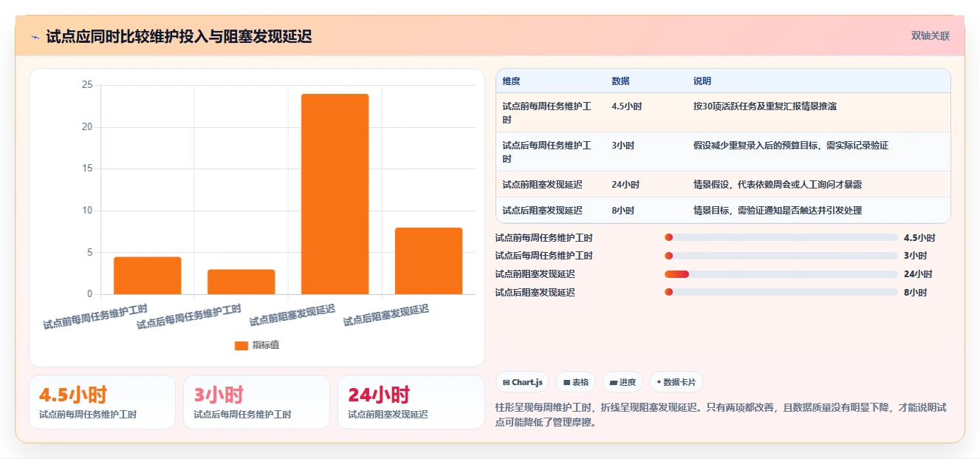Click the progress bar for 试点后每周任务维护工时
Screen dimensions: 980x459
781,256
